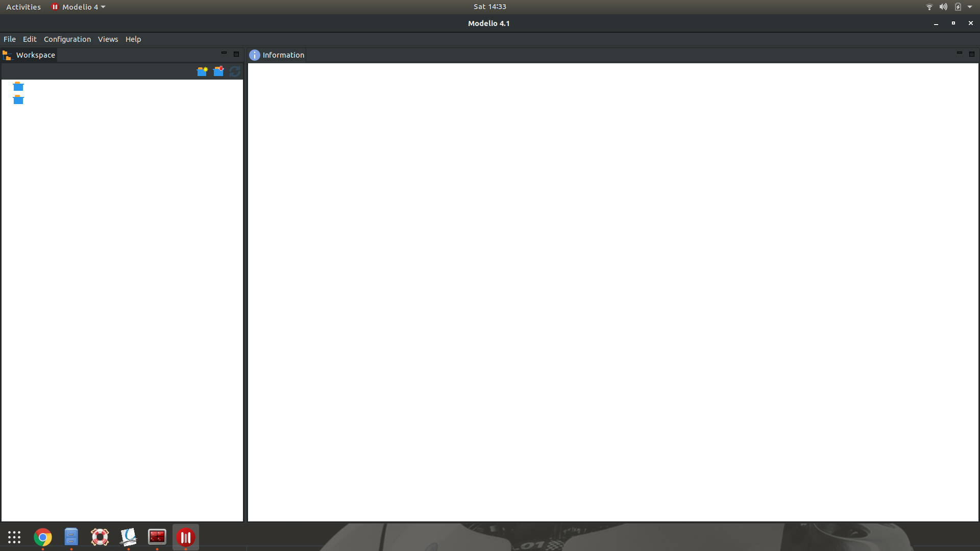Click the Create project icon in Workspace toolbar

pyautogui.click(x=202, y=71)
